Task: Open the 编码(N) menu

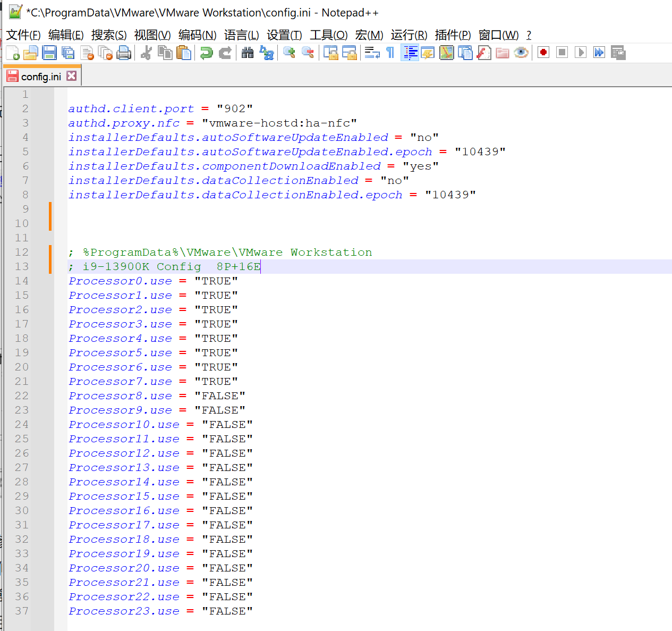Action: (x=198, y=35)
